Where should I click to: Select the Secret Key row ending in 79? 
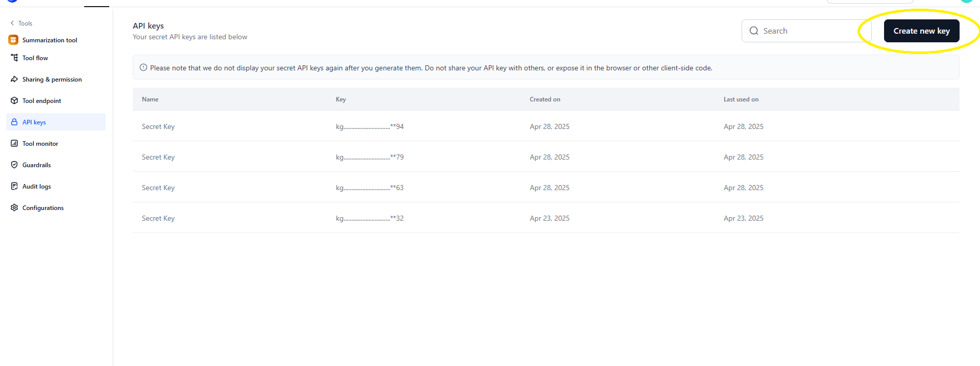(546, 156)
